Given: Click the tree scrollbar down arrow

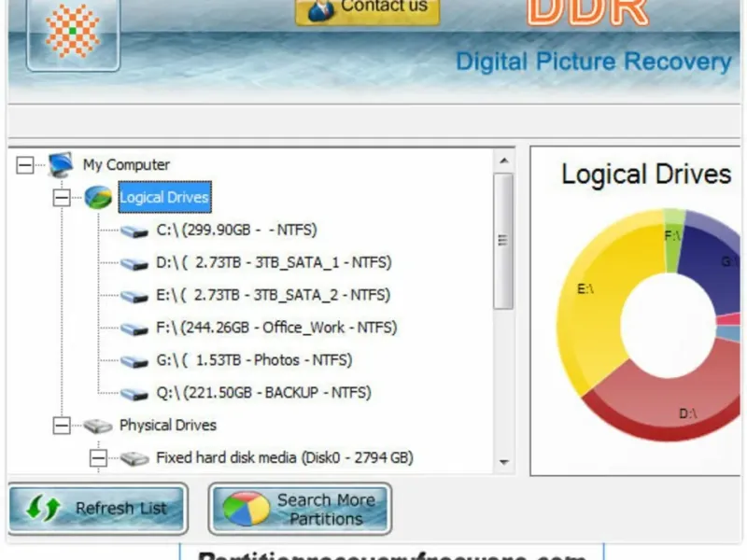Looking at the screenshot, I should pyautogui.click(x=504, y=462).
